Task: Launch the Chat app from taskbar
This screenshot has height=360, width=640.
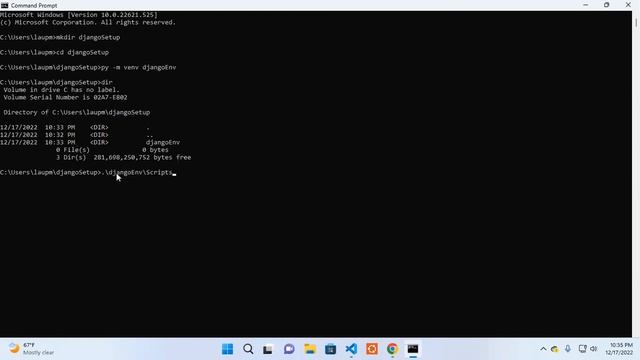Action: click(x=289, y=349)
